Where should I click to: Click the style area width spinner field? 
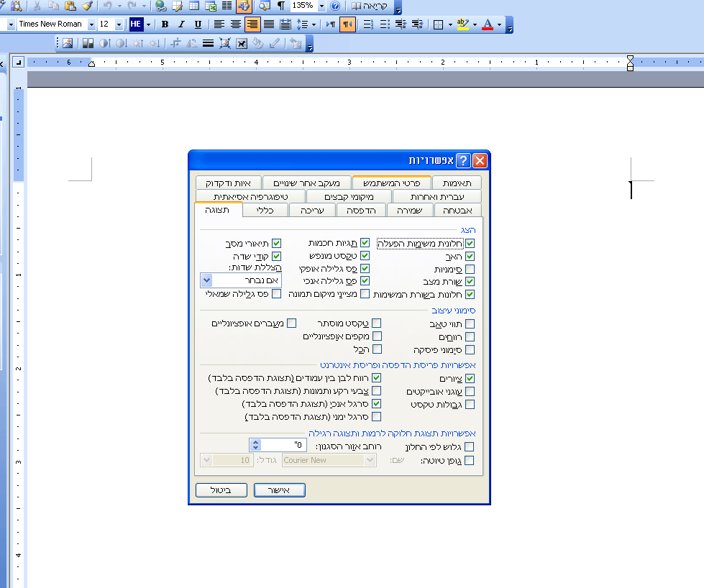tap(278, 445)
